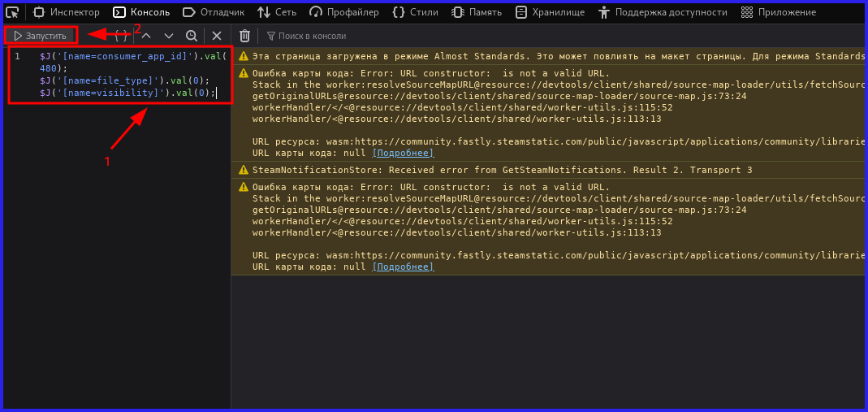Open the Профайлер tab
Image resolution: width=868 pixels, height=412 pixels.
[x=344, y=12]
